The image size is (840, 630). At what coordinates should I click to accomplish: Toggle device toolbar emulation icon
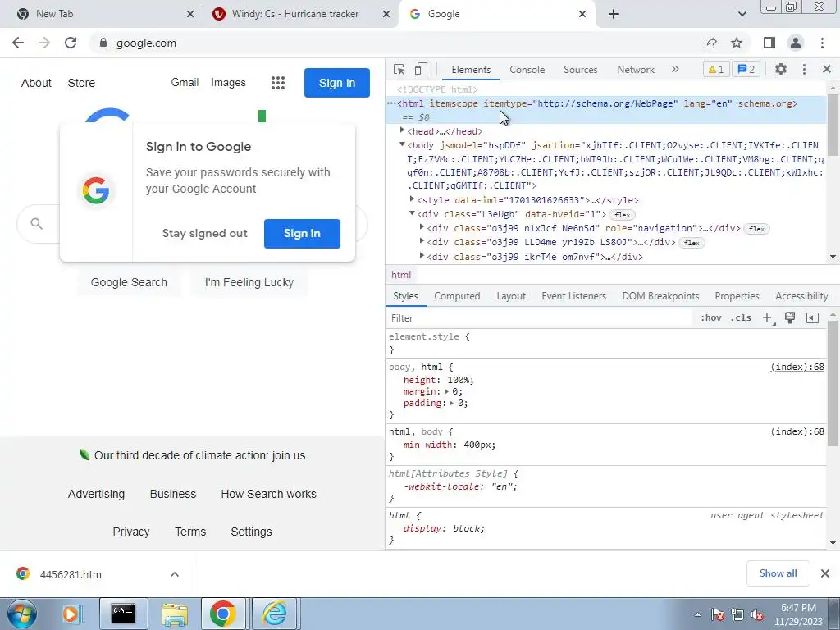[x=421, y=69]
